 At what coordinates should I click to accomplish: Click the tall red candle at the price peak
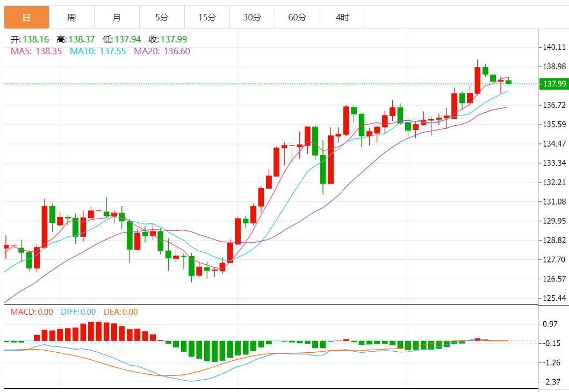click(x=478, y=80)
